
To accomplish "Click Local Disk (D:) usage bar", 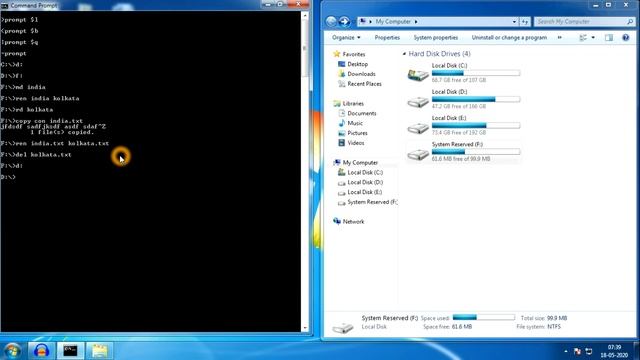I will 476,99.
